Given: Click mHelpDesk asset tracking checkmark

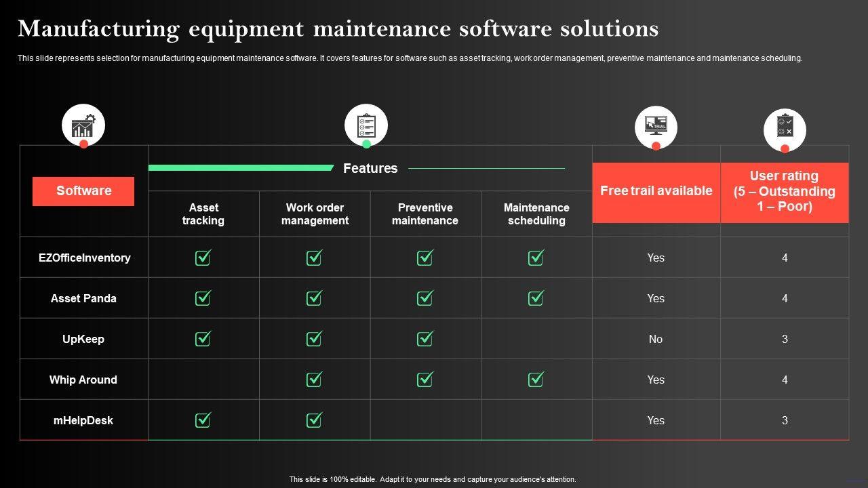Looking at the screenshot, I should 203,420.
